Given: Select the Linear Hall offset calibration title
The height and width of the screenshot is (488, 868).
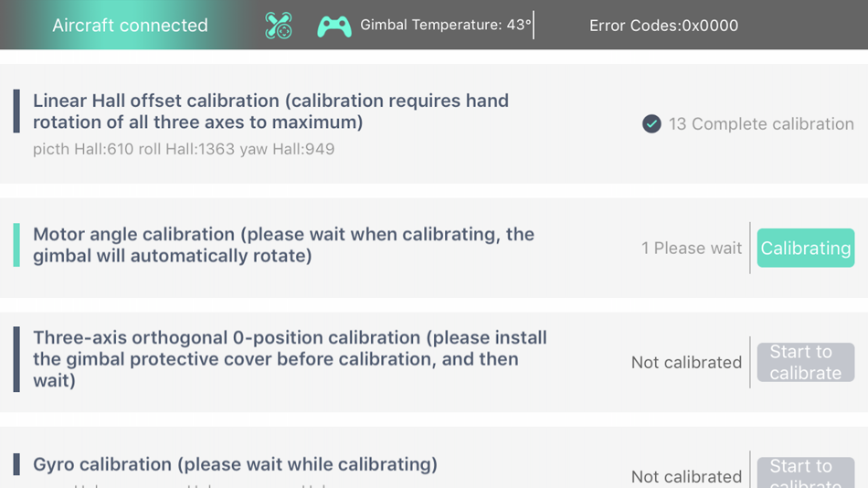Looking at the screenshot, I should point(270,111).
